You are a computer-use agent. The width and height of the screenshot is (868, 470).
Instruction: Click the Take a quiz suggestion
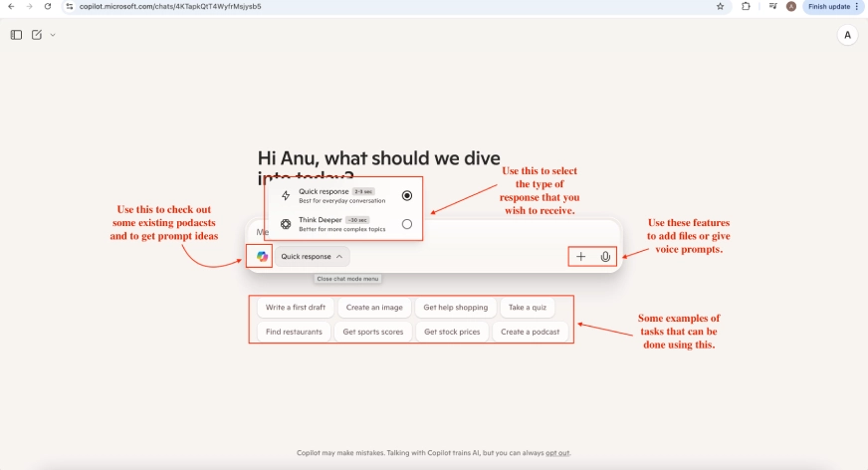(527, 308)
